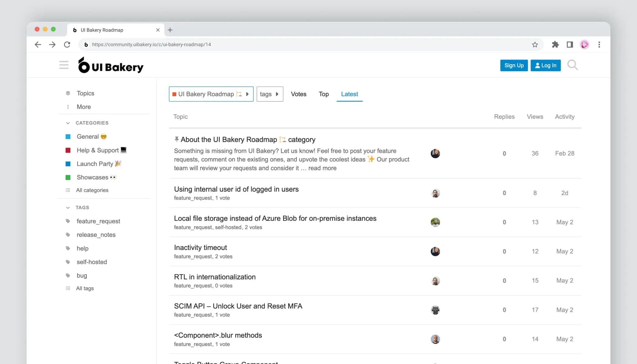Click the Help & Support red color square

68,150
